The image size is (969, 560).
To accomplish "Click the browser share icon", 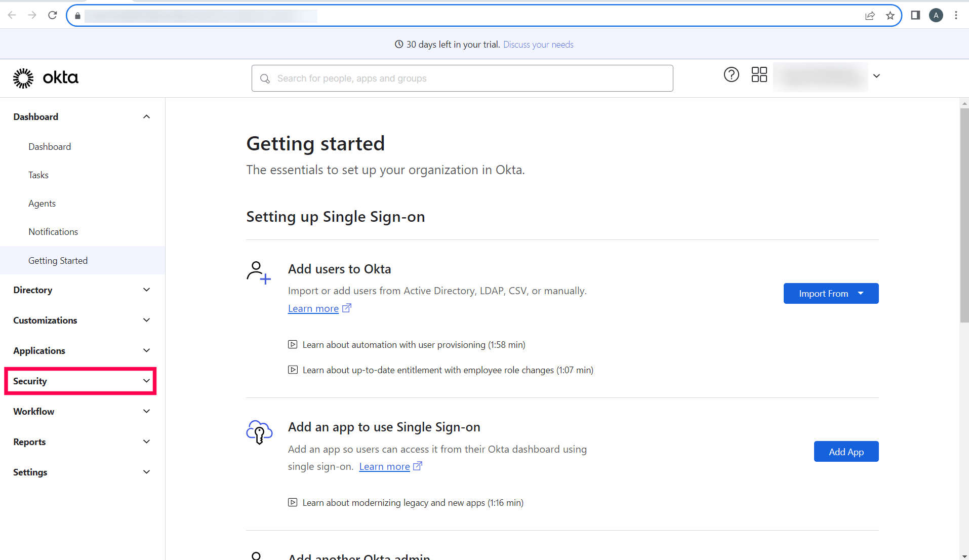I will 870,15.
